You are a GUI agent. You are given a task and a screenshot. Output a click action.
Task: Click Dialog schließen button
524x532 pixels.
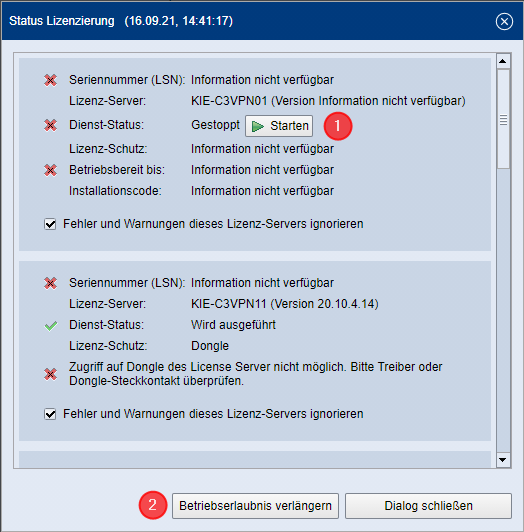pos(428,506)
